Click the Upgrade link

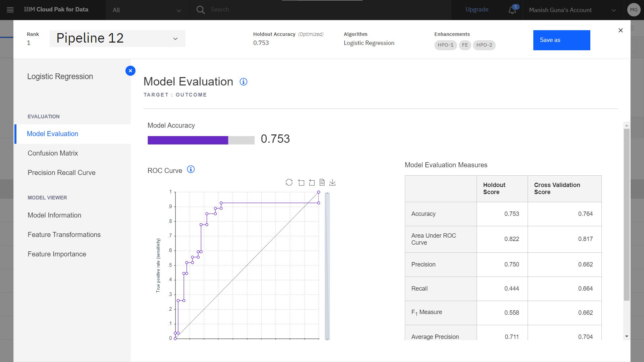tap(477, 9)
